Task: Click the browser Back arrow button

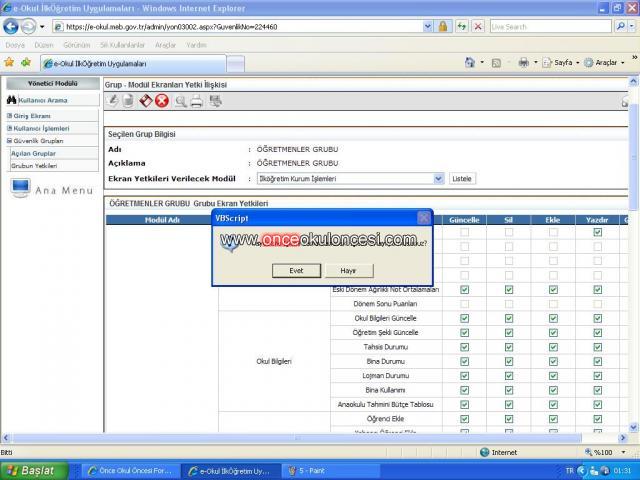Action: click(x=11, y=27)
